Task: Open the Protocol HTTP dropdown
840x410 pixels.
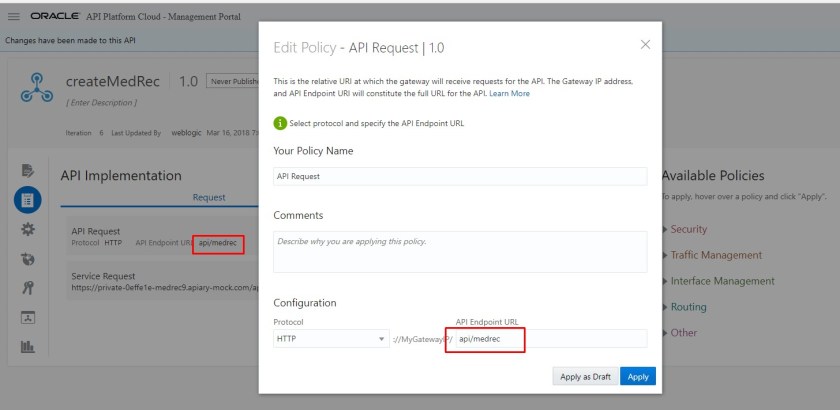Action: point(331,340)
